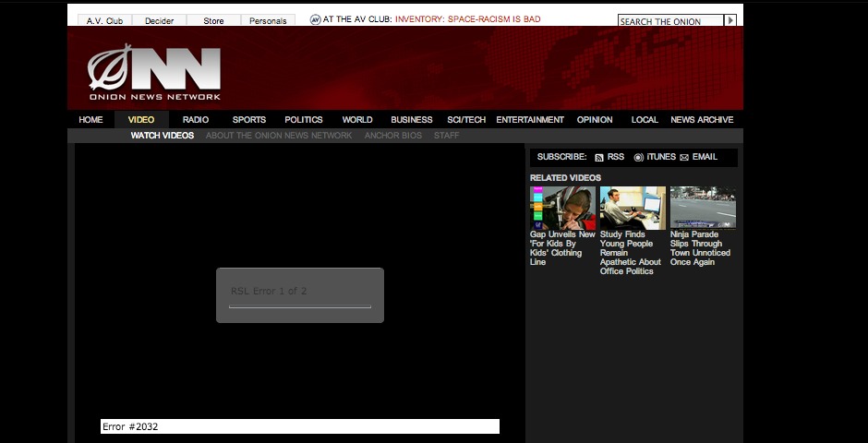
Task: Click Ninja Parade Slips Through Town title
Action: [x=700, y=247]
